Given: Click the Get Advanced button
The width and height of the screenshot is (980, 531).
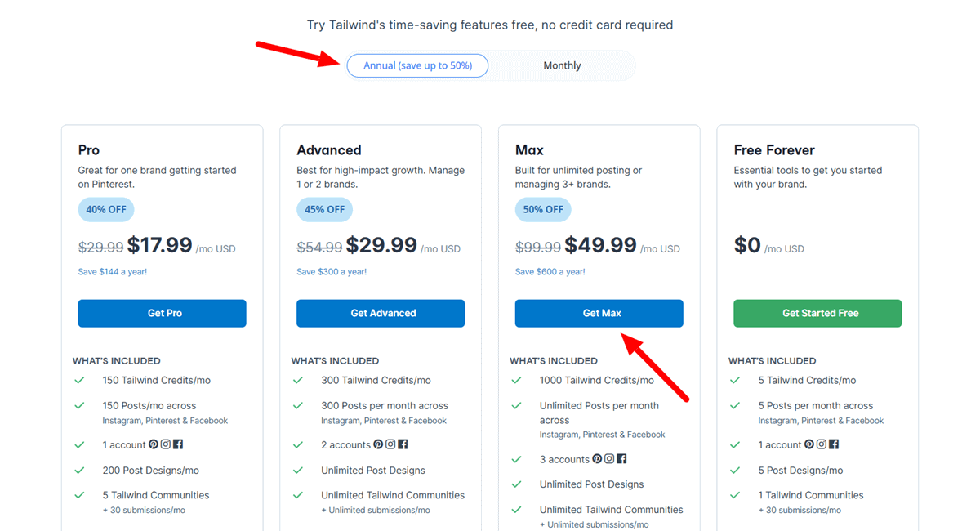Looking at the screenshot, I should (x=381, y=313).
